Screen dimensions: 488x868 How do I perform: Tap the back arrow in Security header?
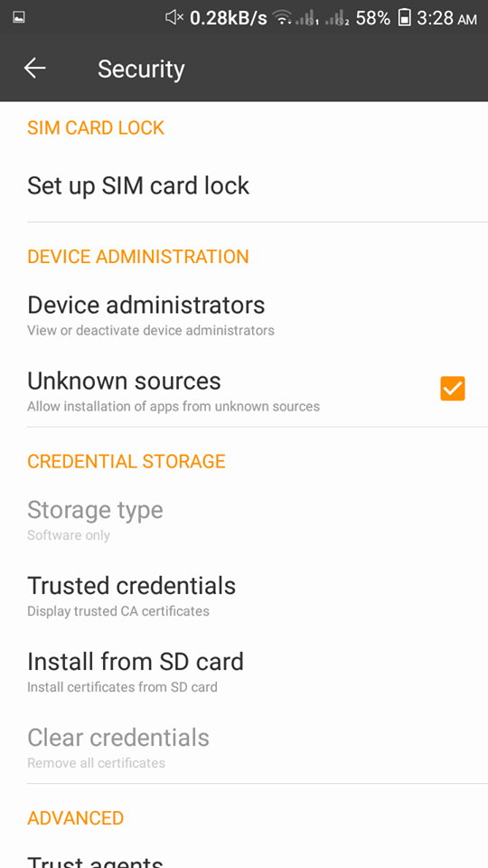point(35,69)
